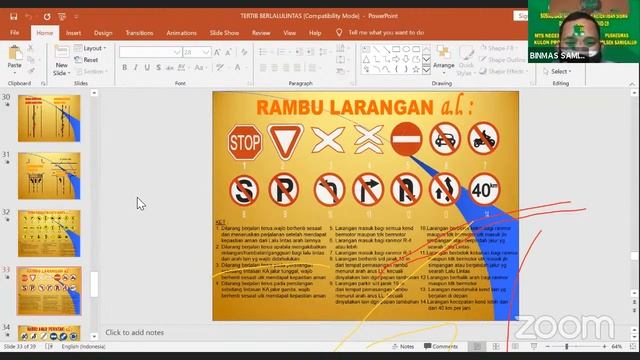Toggle Strikethrough formatting

[x=170, y=67]
